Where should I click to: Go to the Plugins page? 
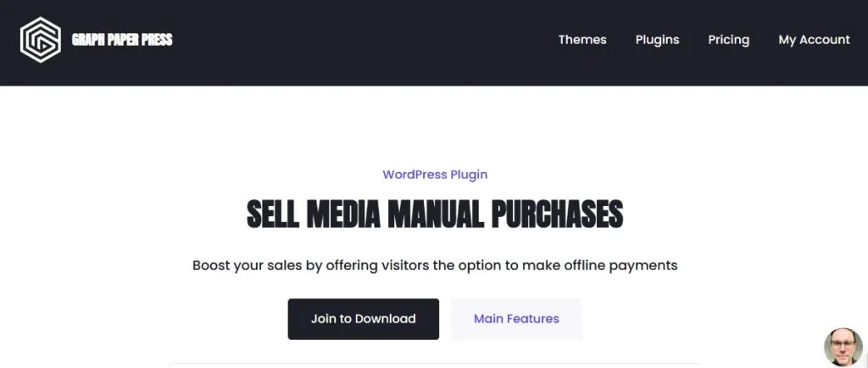(657, 40)
